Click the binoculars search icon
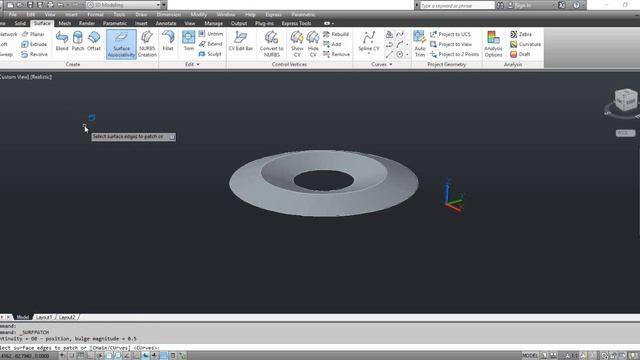The image size is (640, 360). coord(500,5)
